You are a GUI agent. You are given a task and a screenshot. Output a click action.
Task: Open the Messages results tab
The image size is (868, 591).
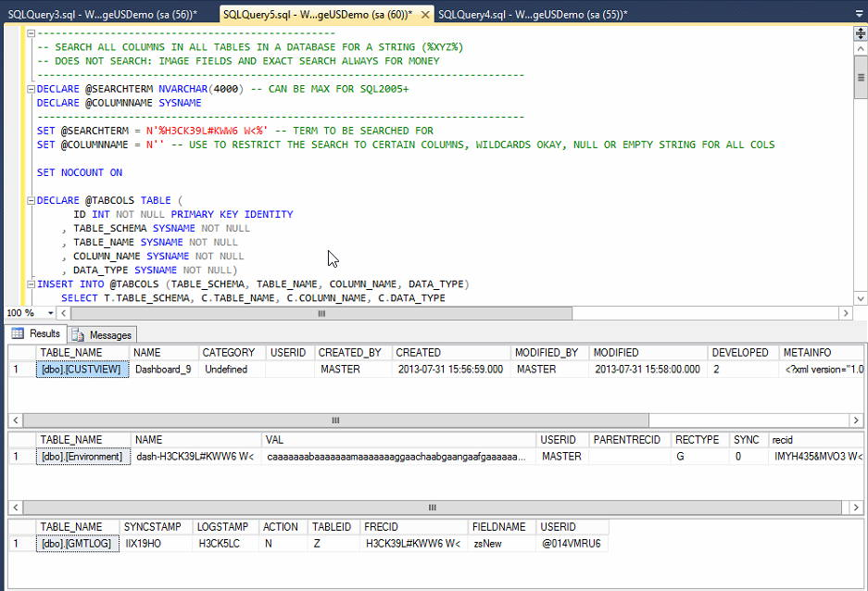(x=102, y=334)
